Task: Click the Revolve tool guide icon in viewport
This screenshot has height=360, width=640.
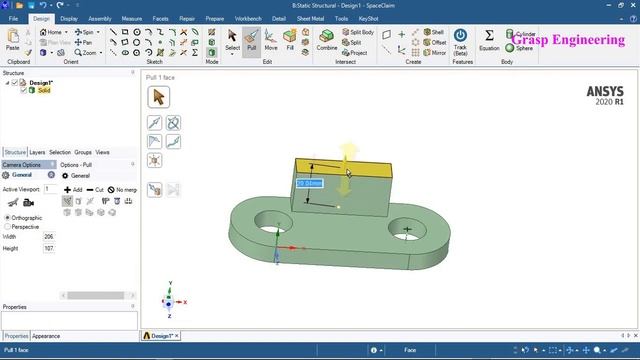Action: coord(173,123)
